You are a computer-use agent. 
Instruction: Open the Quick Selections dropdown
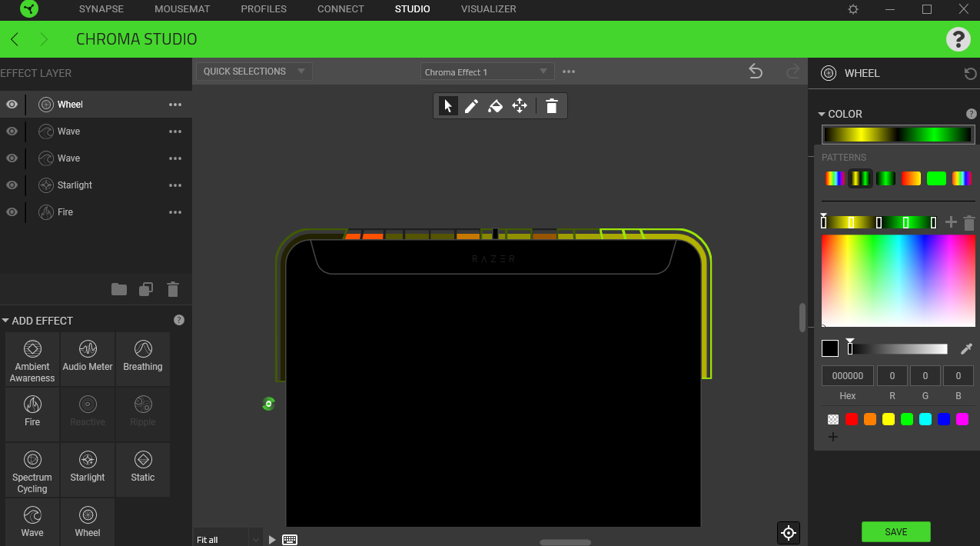(254, 72)
